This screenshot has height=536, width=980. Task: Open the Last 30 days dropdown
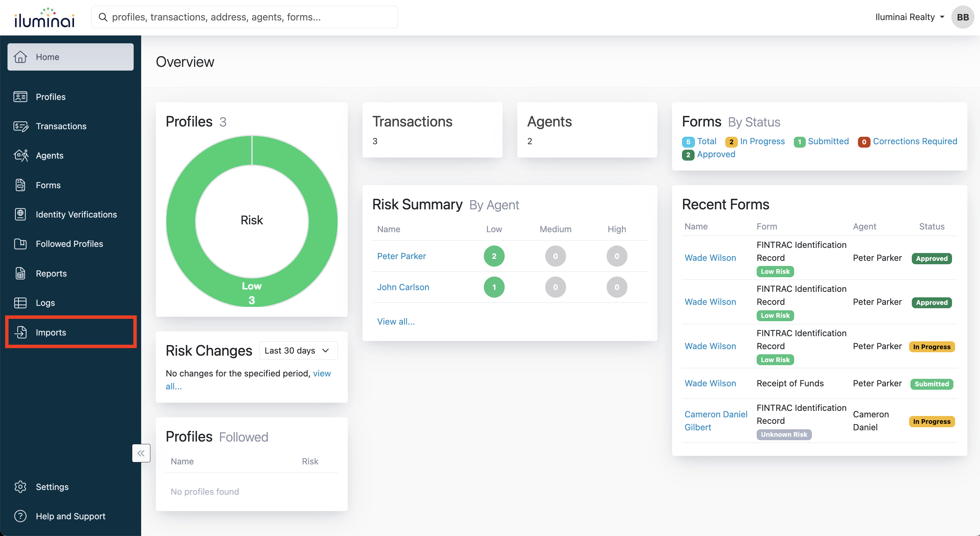(298, 351)
